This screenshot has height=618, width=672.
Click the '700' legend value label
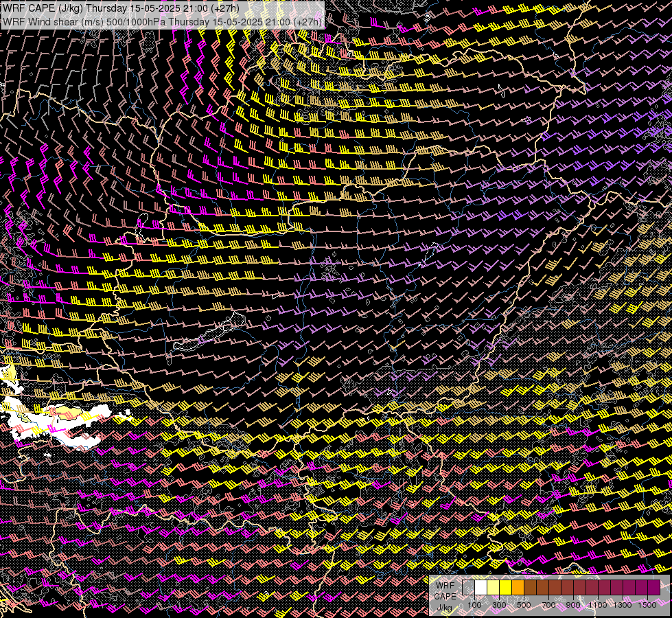tap(548, 605)
